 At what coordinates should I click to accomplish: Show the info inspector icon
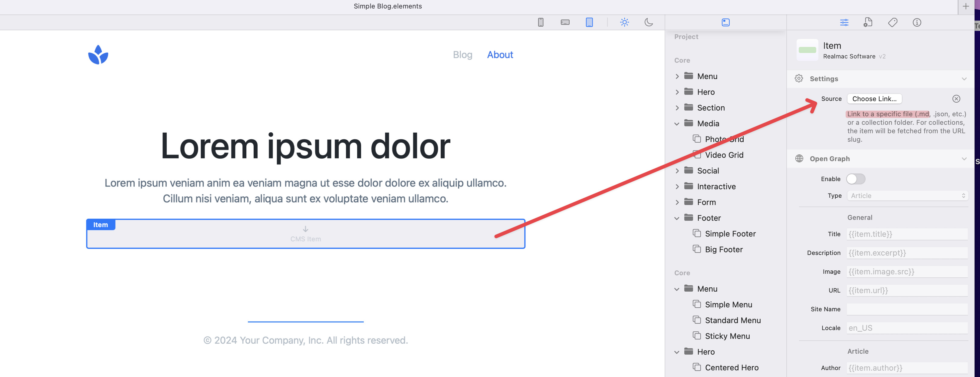pyautogui.click(x=917, y=22)
